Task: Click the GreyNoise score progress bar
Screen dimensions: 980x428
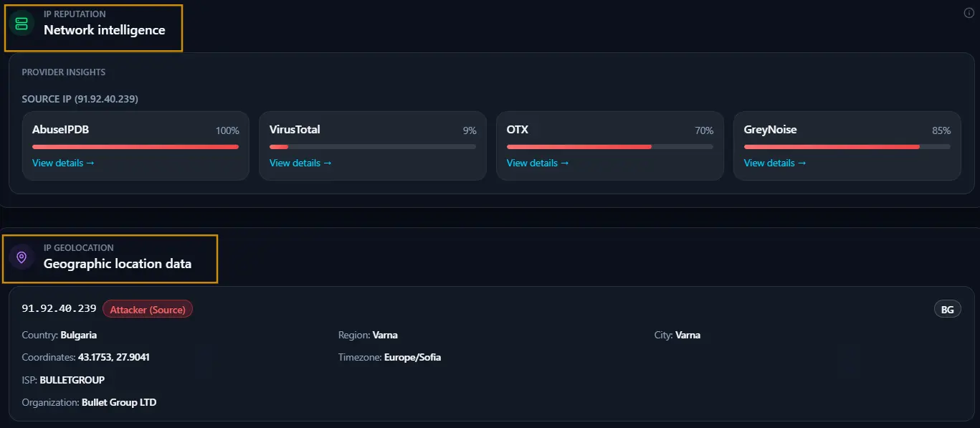Action: 847,147
